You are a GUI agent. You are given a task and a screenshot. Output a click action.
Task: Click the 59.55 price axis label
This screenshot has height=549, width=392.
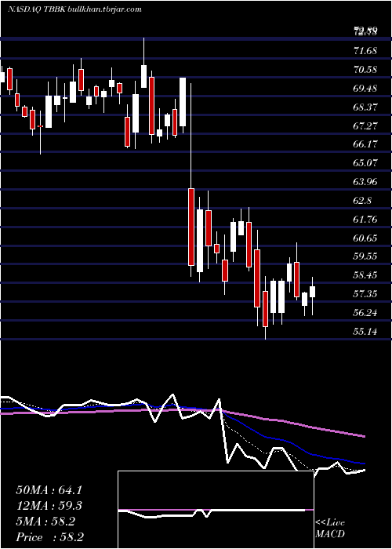pos(365,256)
